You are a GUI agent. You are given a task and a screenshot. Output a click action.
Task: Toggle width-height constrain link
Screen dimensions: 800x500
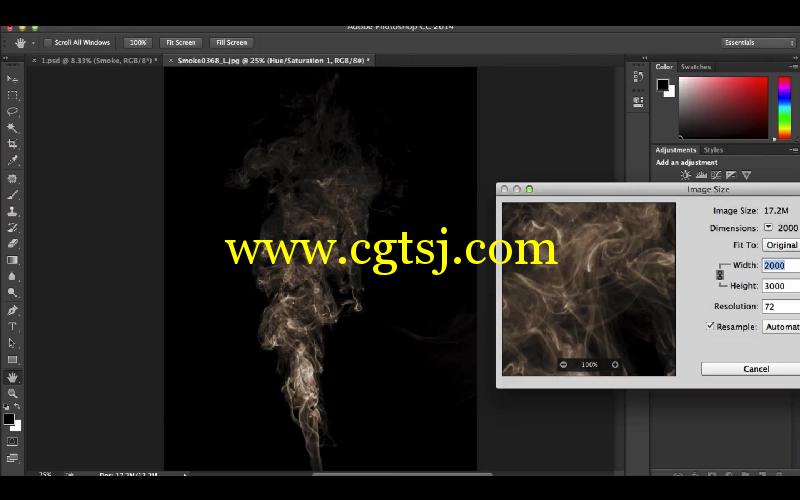click(x=720, y=275)
